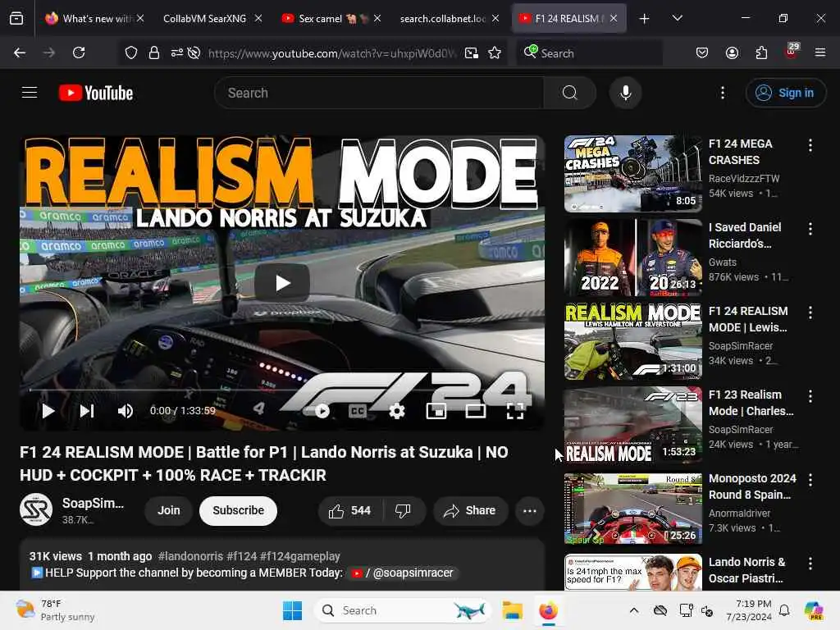Open F1 24 MEGA CRASHES thumbnail
Viewport: 840px width, 630px height.
tap(632, 174)
